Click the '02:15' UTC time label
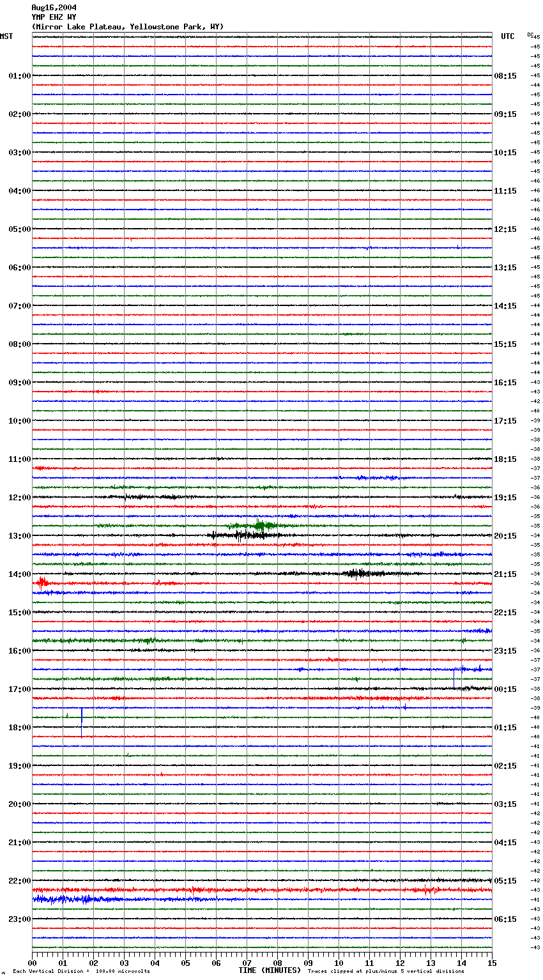The height and width of the screenshot is (980, 543). [505, 766]
